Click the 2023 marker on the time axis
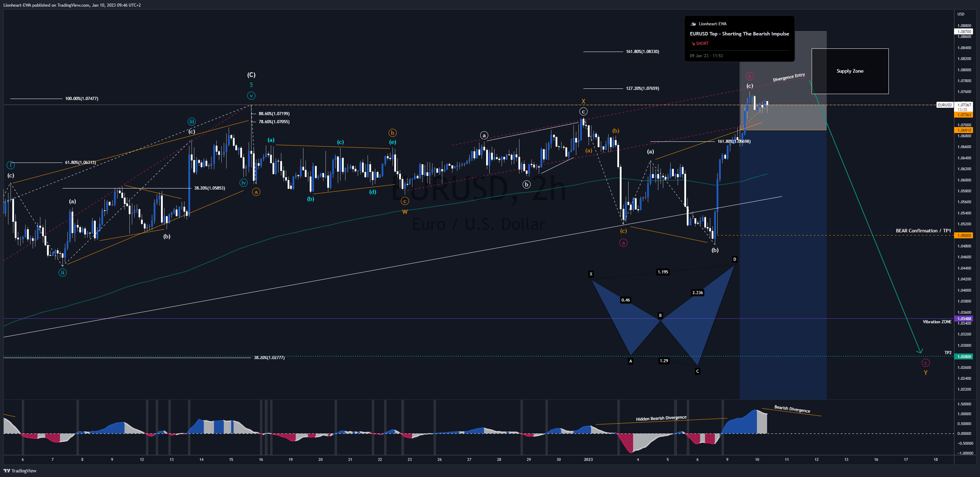980x477 pixels. [588, 459]
